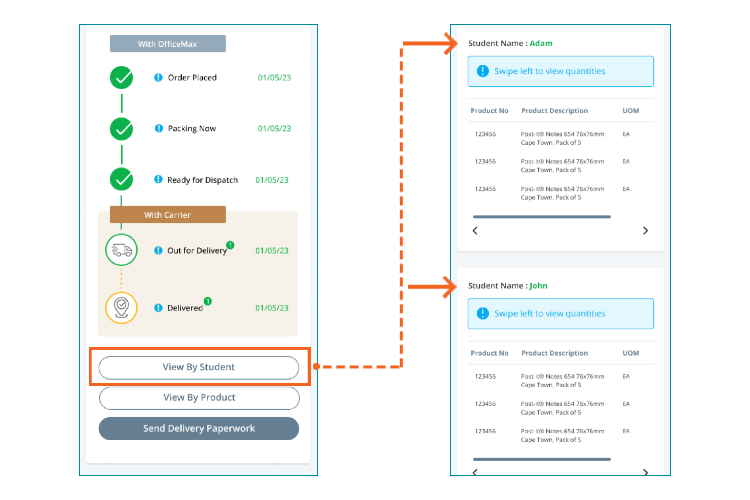Click student name Adam

[540, 43]
